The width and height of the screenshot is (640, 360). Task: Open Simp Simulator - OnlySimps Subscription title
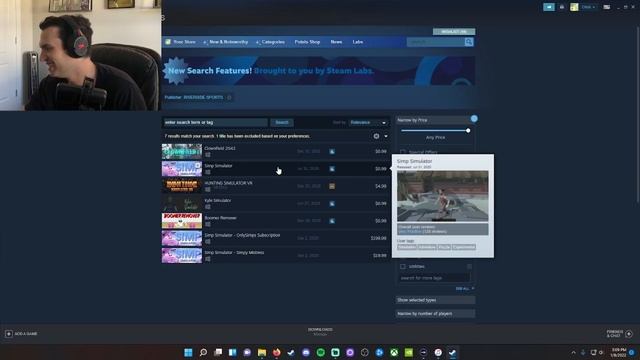tap(242, 235)
